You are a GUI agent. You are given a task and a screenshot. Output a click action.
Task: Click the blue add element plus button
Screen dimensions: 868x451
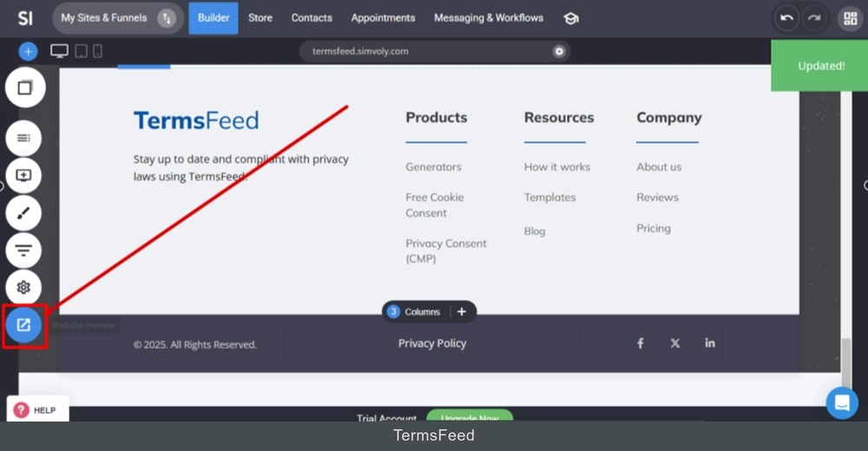28,51
